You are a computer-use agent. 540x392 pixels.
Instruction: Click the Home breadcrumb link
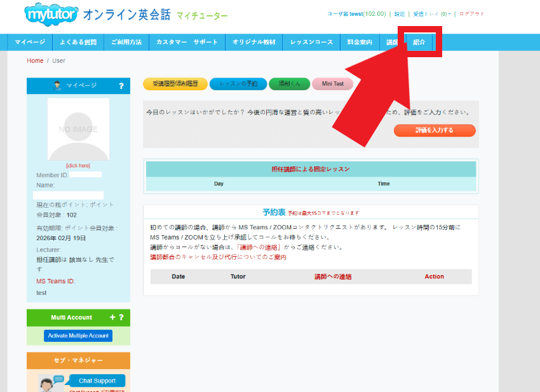(35, 60)
